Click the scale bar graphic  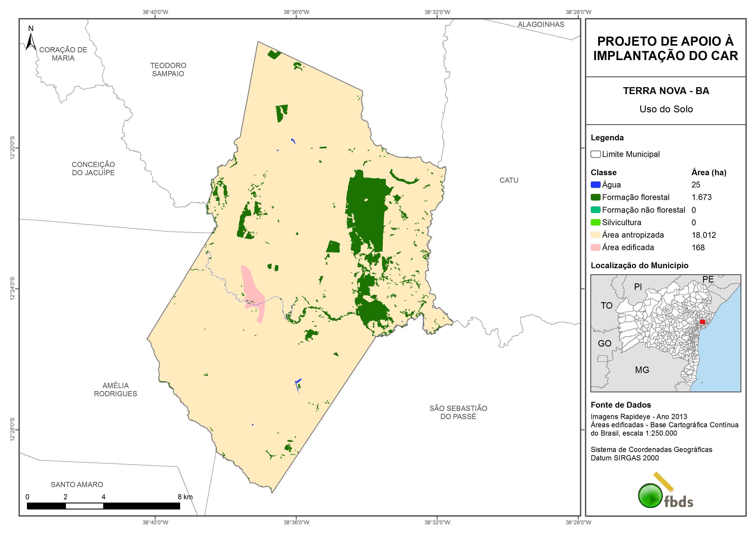103,506
